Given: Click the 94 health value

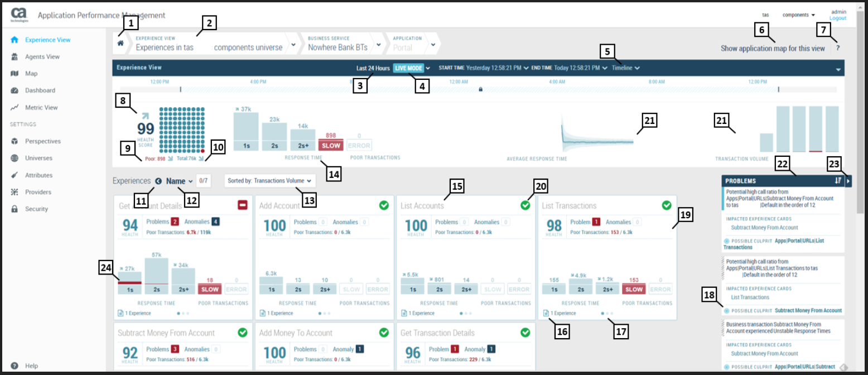Looking at the screenshot, I should point(130,225).
